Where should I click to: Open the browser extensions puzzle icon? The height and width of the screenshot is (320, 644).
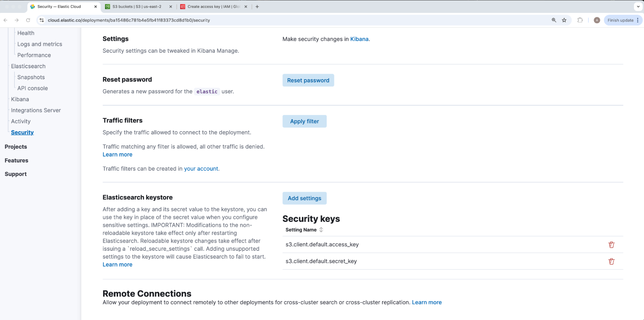[x=580, y=20]
